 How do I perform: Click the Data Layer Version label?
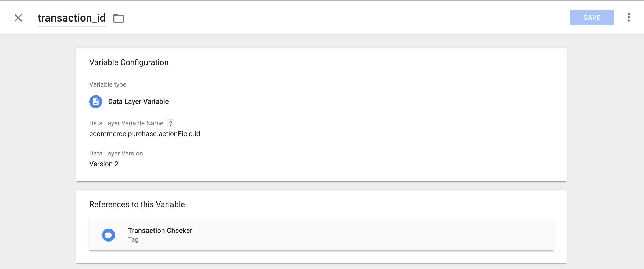click(x=116, y=153)
